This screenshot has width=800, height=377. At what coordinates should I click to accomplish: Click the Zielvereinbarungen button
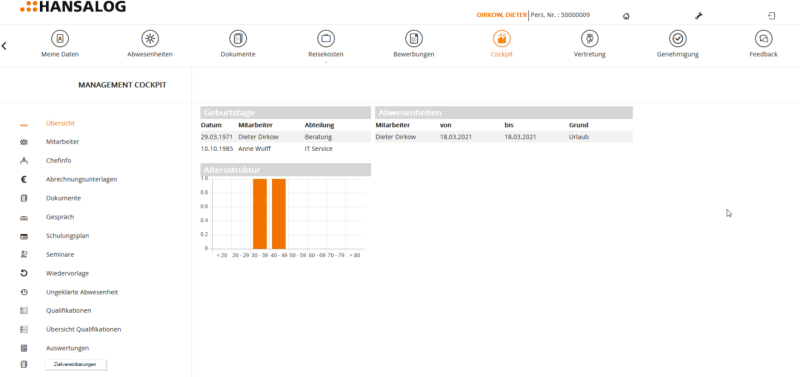[75, 364]
